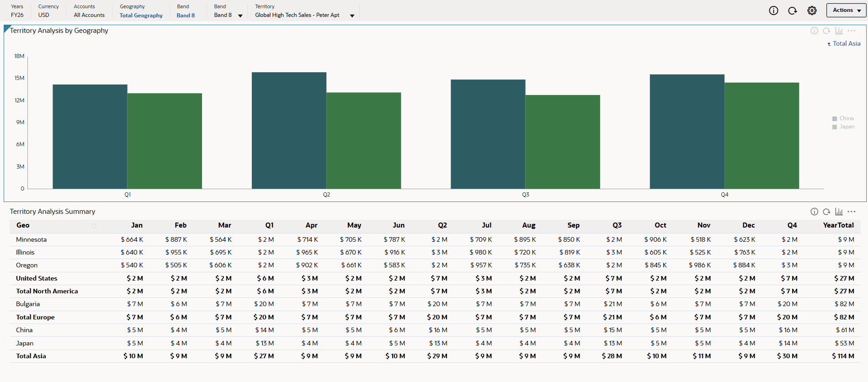Show info for Territory Analysis Summary panel
Viewport: 868px width, 382px height.
pyautogui.click(x=814, y=212)
